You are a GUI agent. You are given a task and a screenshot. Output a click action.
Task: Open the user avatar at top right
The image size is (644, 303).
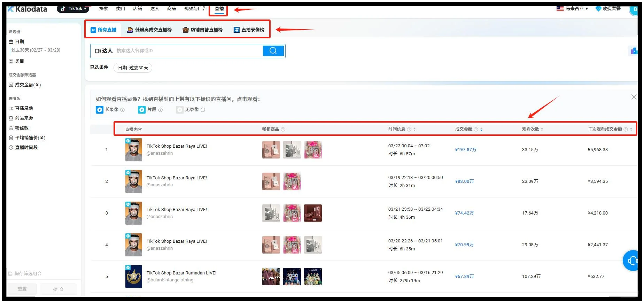point(634,10)
